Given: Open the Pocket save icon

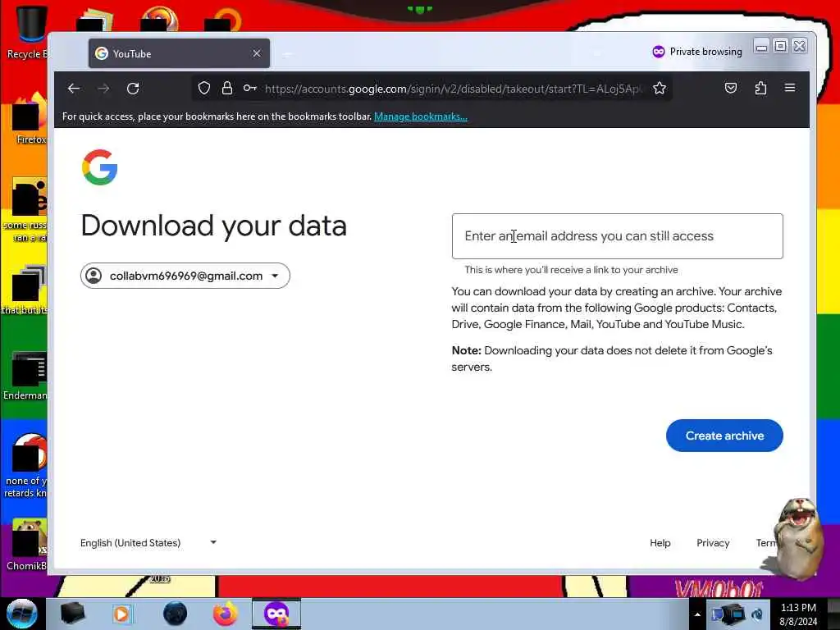Looking at the screenshot, I should [731, 88].
